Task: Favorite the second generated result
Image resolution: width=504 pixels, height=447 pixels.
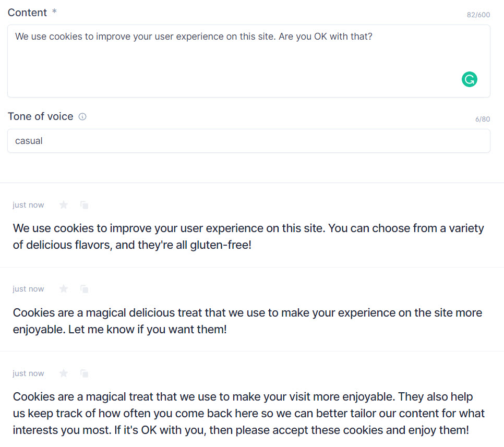Action: [63, 289]
